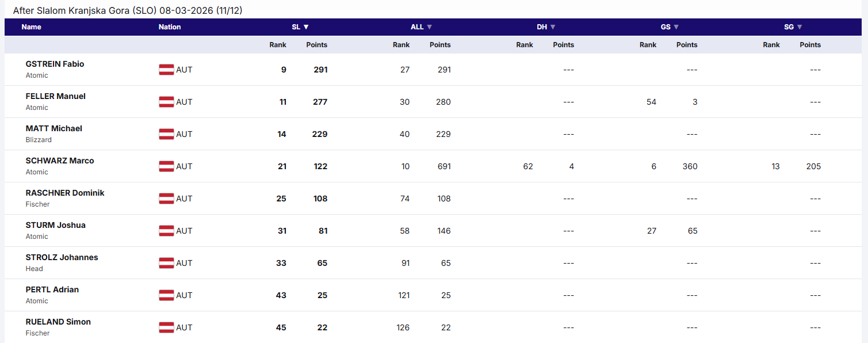
Task: Open RUELAND Simon athlete profile
Action: (58, 322)
